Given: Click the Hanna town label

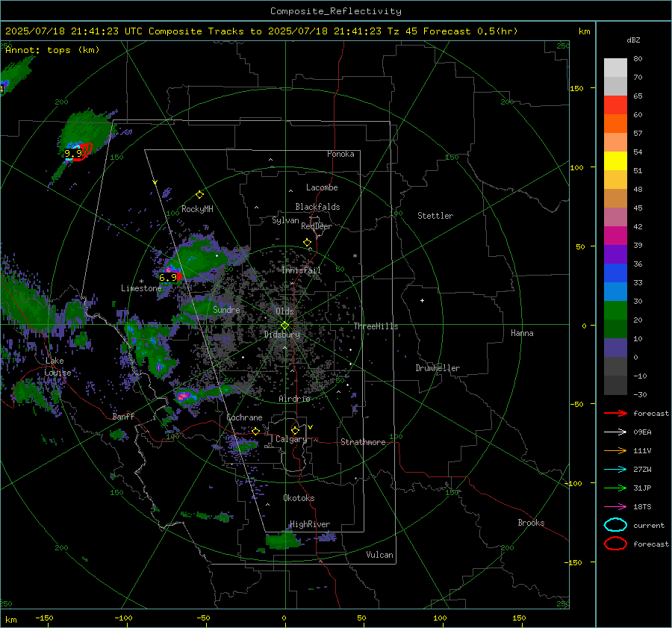Looking at the screenshot, I should point(522,333).
